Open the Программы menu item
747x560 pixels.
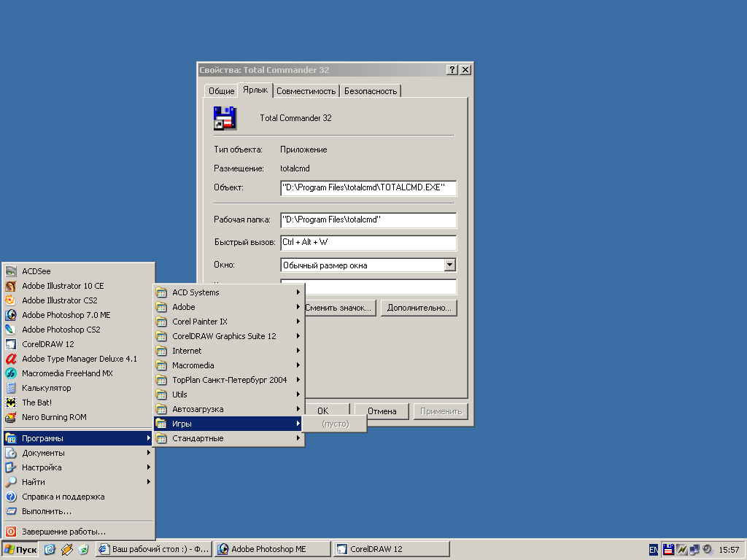pos(78,438)
